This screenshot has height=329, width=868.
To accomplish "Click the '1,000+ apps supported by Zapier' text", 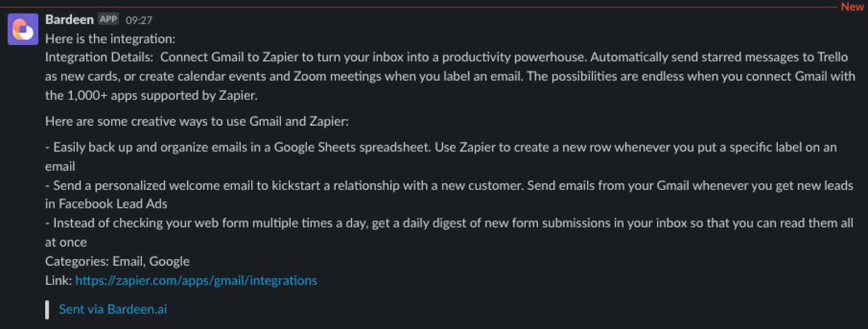I will tap(162, 96).
